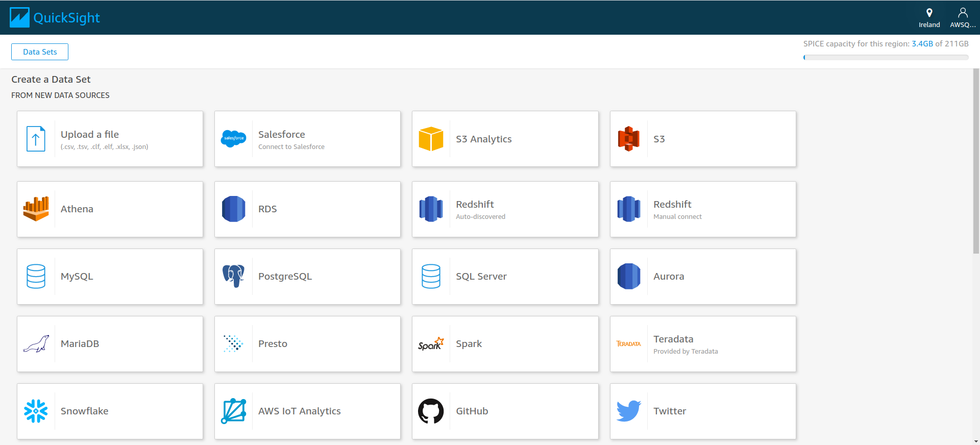Click the 'Connect to Salesforce' subtitle
This screenshot has height=445, width=980.
(x=291, y=146)
